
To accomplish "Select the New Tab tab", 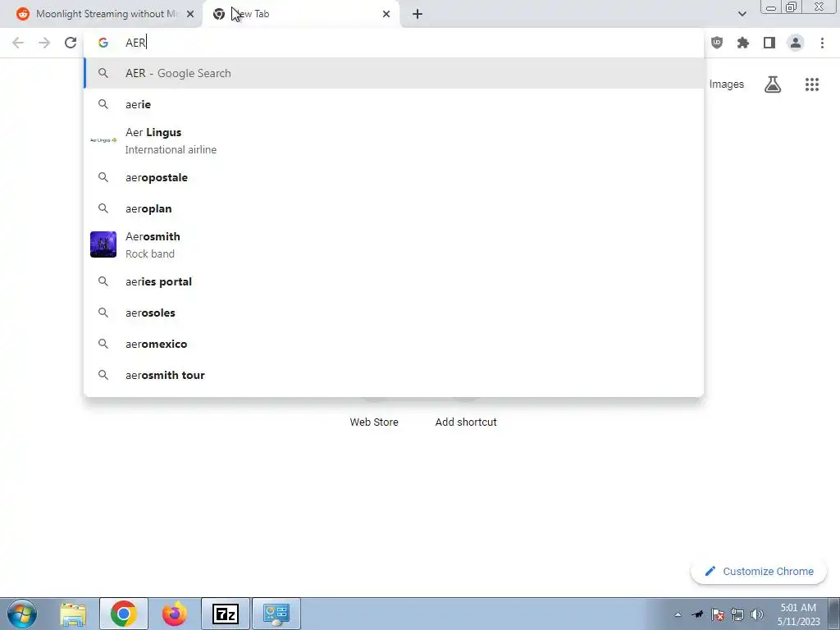I will [301, 14].
